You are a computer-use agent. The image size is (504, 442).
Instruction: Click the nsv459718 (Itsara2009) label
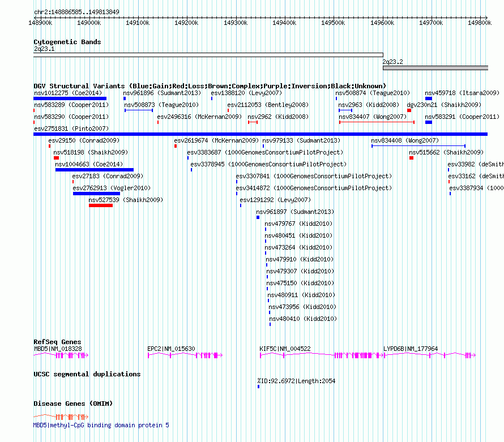(x=462, y=93)
